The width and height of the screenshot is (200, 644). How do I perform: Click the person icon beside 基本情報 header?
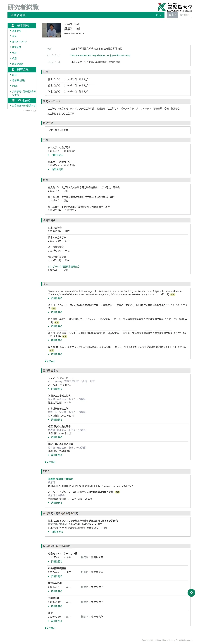tap(13, 25)
